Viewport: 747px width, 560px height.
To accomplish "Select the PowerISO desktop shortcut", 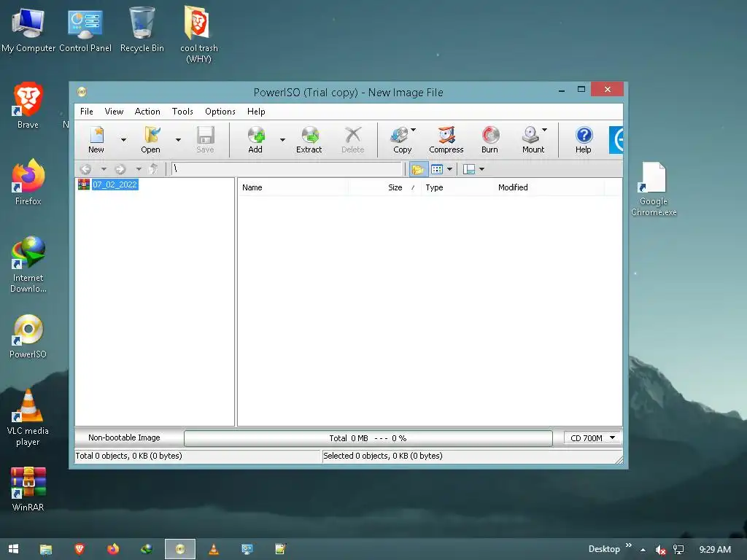I will (x=28, y=336).
